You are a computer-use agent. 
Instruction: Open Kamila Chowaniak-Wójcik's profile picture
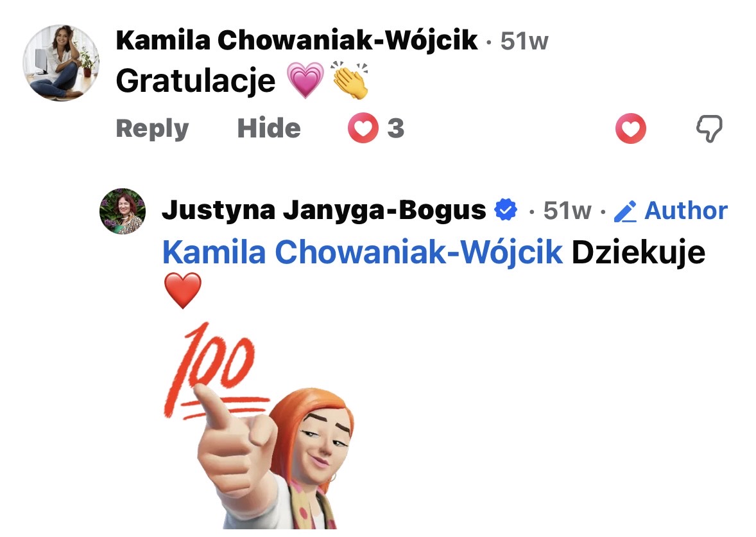point(61,63)
